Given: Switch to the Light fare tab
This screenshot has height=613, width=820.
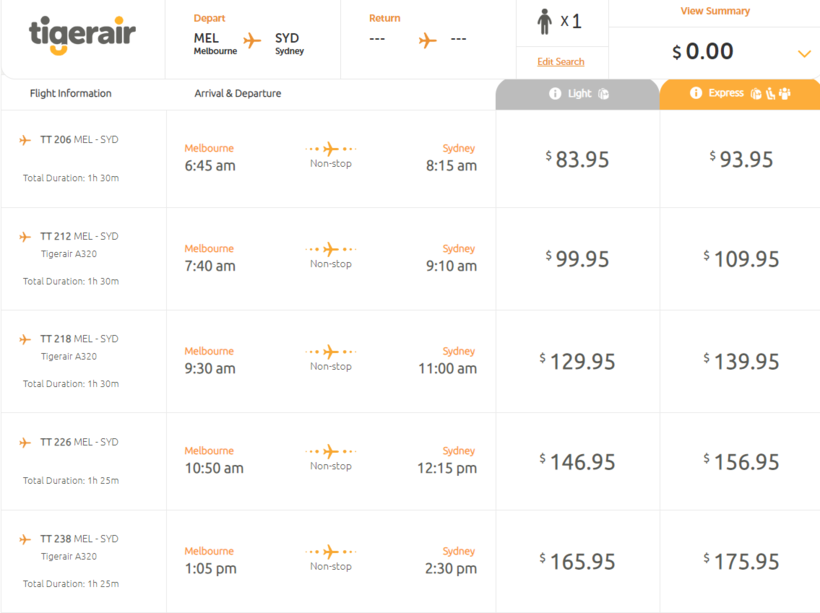Looking at the screenshot, I should pos(578,94).
